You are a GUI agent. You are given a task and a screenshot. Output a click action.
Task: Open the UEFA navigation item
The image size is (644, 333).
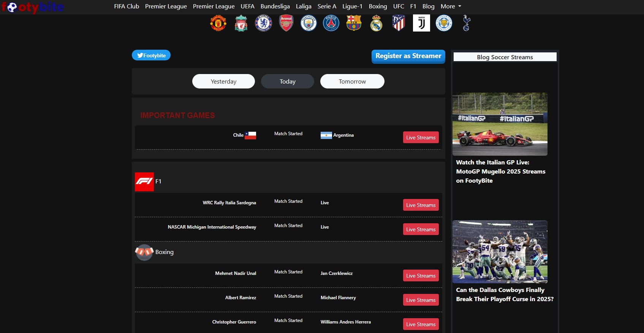[248, 6]
